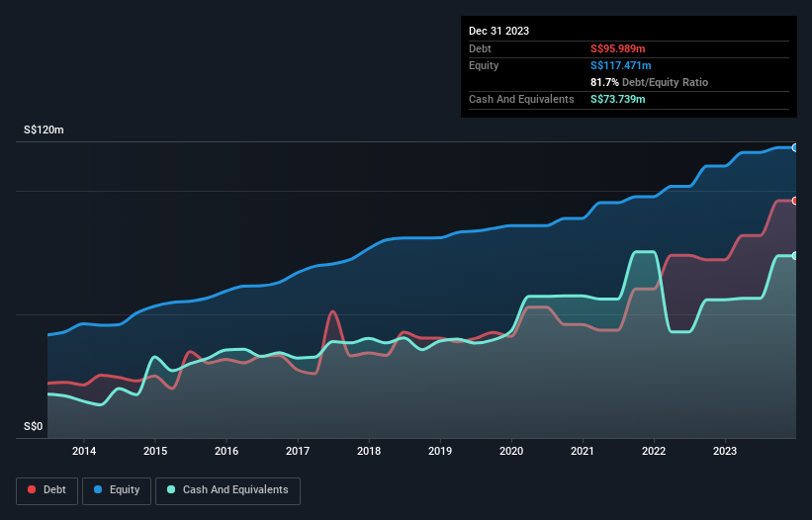
Task: Click the 2019 x-axis label
Action: coord(440,451)
